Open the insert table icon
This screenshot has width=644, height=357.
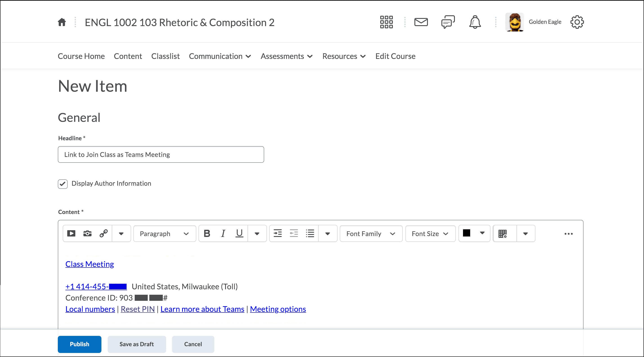[x=503, y=234]
